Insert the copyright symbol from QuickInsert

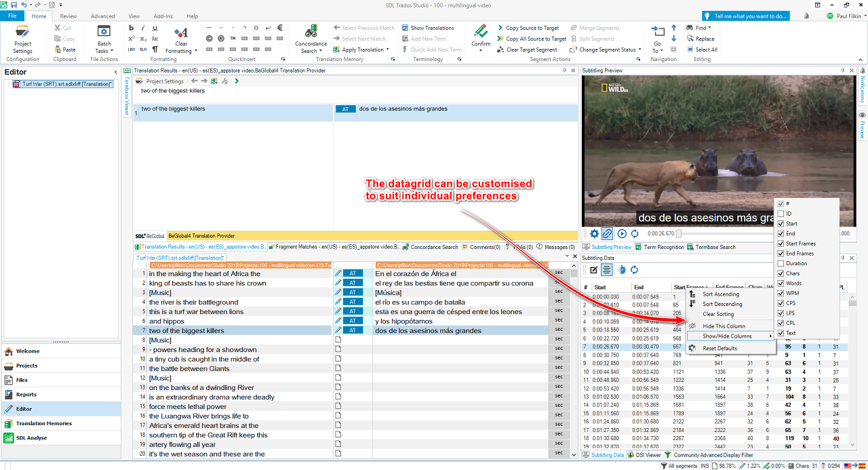(210, 39)
